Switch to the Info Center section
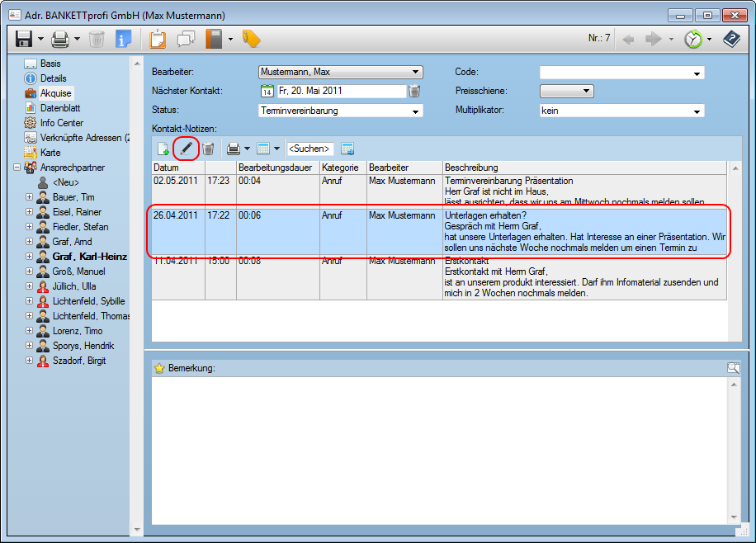 pos(62,123)
